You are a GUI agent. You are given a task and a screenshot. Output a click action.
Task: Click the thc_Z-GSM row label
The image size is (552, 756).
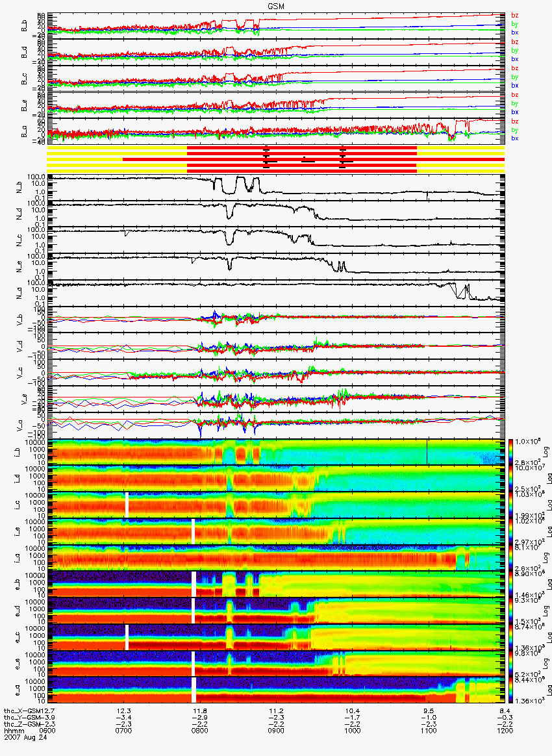(x=22, y=724)
